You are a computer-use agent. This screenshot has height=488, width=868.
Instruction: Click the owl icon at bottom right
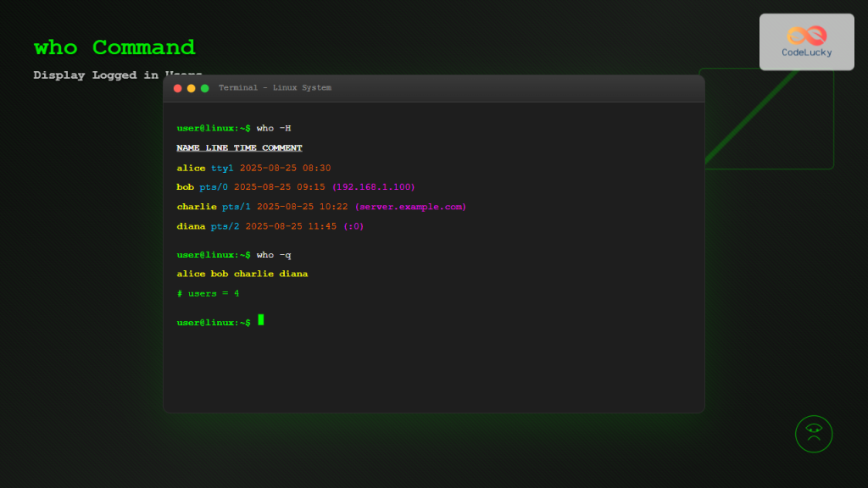pos(813,434)
